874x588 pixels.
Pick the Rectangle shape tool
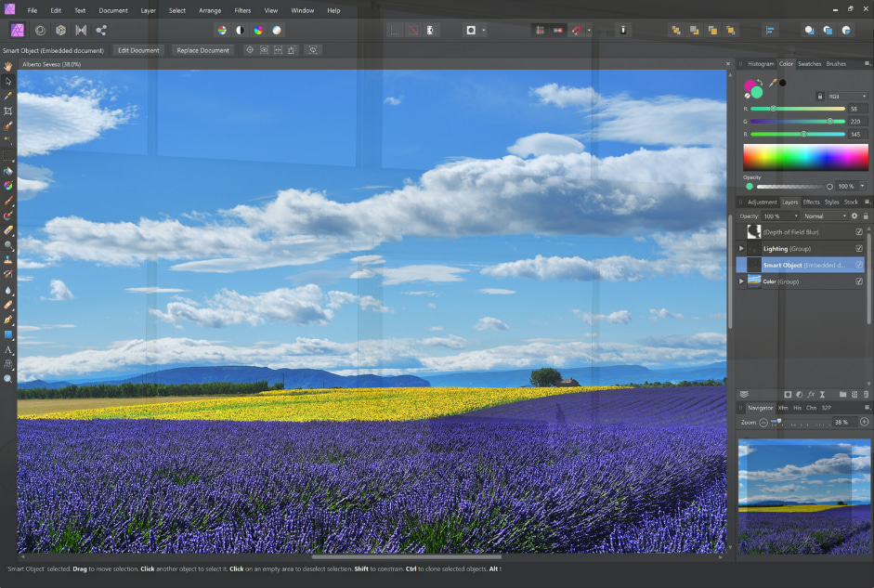point(8,334)
